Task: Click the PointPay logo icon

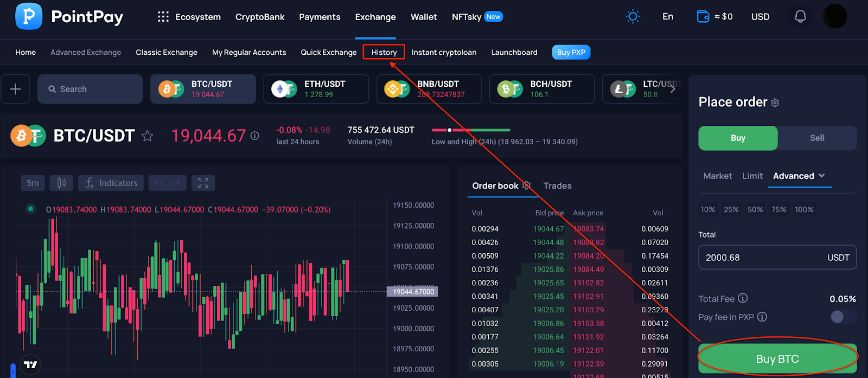Action: point(29,16)
